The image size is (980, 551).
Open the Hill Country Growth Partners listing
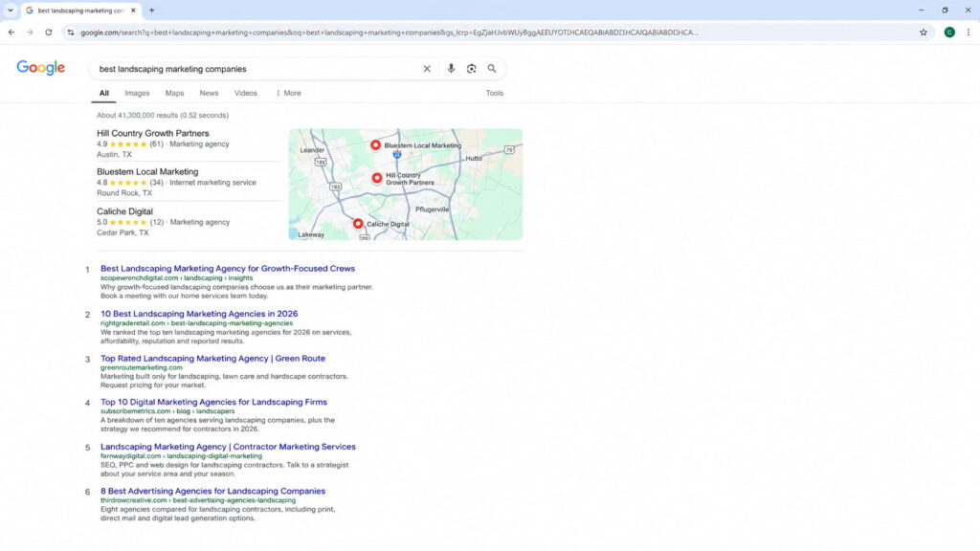click(152, 133)
